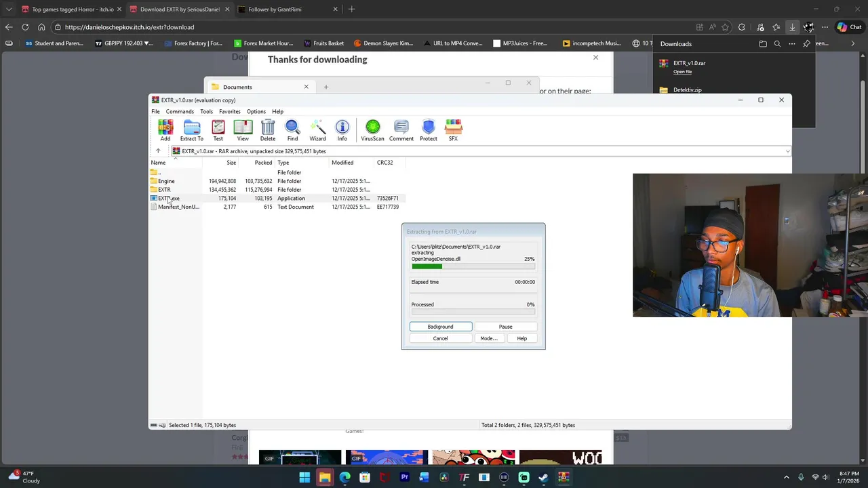Show archive Info

342,130
